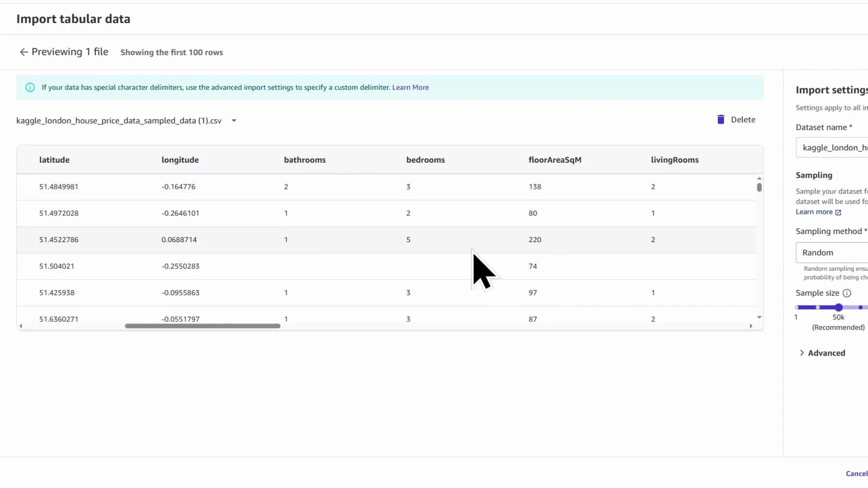868x488 pixels.
Task: Click the down arrow of the table scrollbar
Action: coord(759,317)
